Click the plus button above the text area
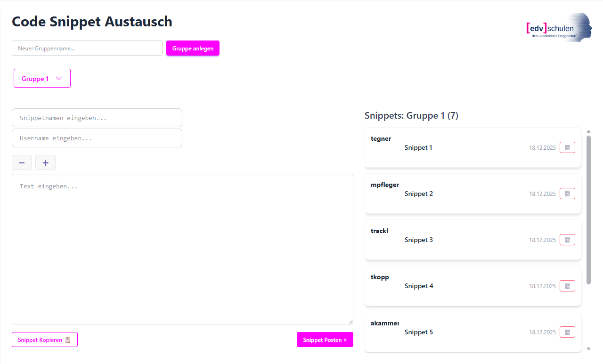Image resolution: width=603 pixels, height=364 pixels. (x=45, y=162)
